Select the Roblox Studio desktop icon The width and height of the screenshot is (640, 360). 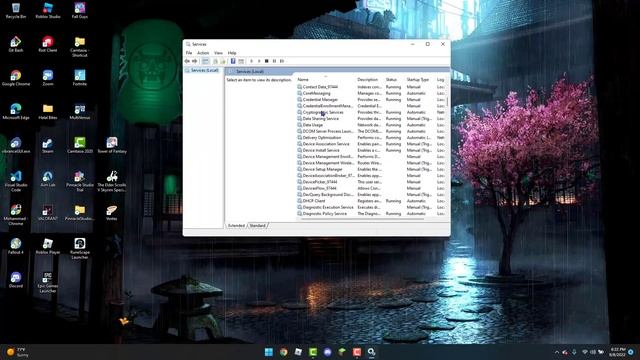point(48,11)
